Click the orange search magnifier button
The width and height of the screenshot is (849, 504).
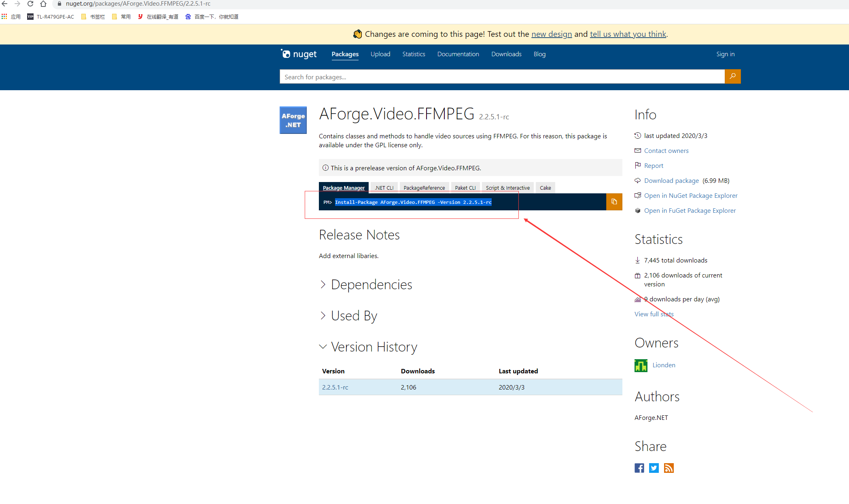[x=732, y=76]
